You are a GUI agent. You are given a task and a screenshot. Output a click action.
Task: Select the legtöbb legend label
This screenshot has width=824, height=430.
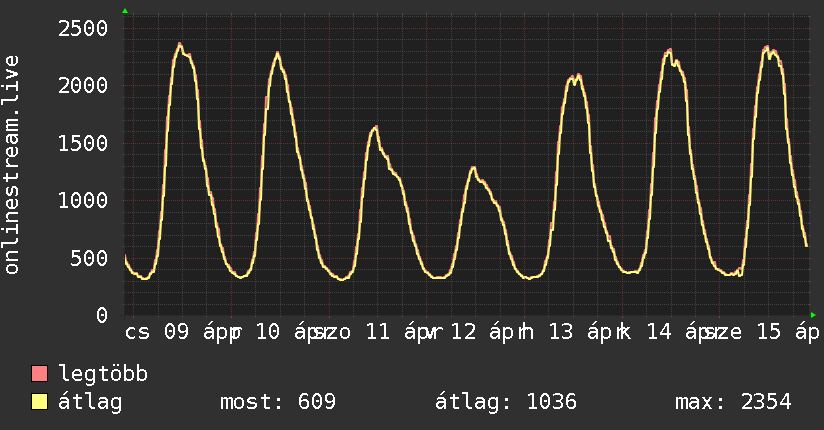(103, 373)
